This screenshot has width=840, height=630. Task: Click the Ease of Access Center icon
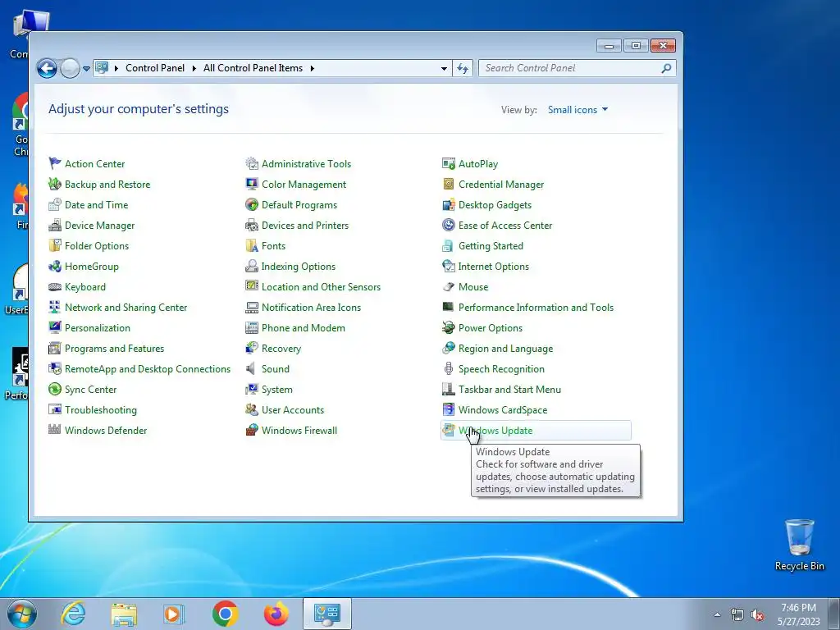(449, 225)
